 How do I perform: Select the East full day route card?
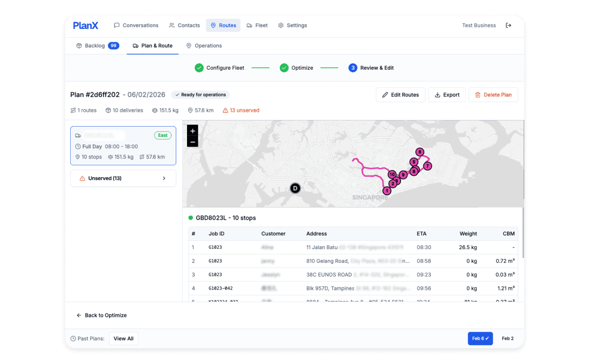[123, 146]
